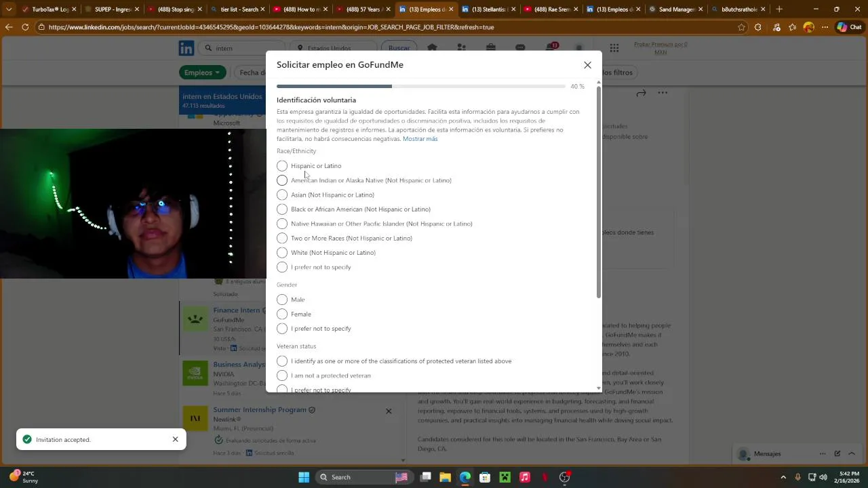Open the browser Copilot Chat button
This screenshot has width=868, height=488.
[x=850, y=27]
